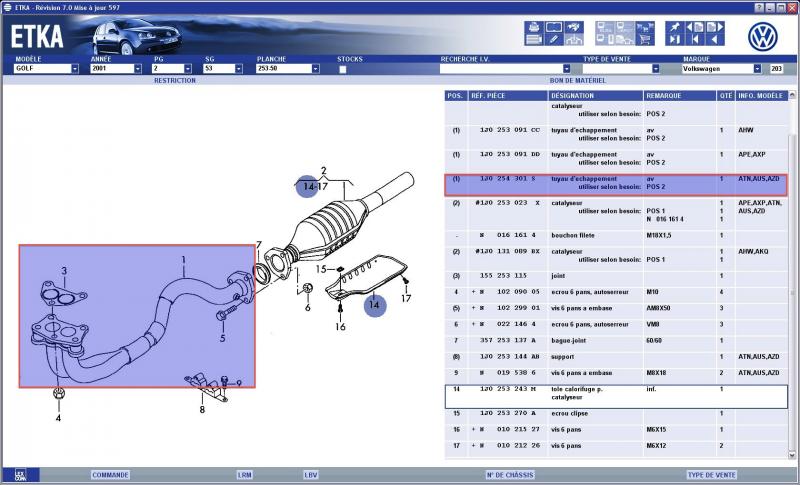The width and height of the screenshot is (800, 485).
Task: Toggle the Stocks checkbox
Action: (343, 69)
